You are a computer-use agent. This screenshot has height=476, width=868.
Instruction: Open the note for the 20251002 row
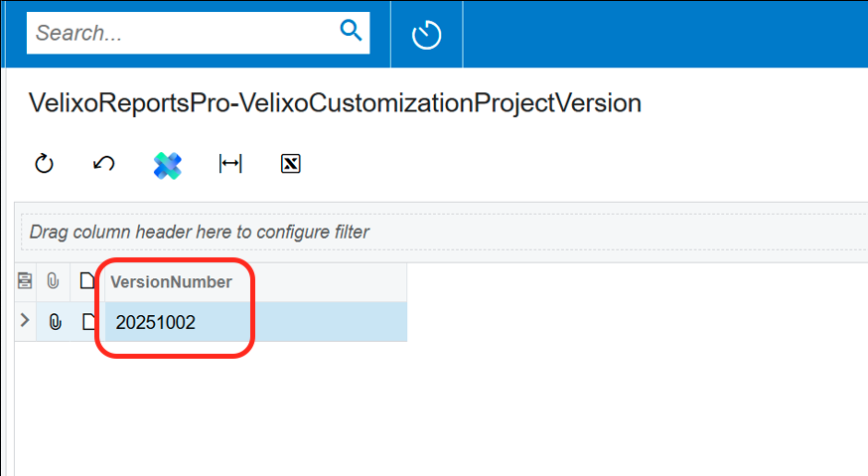(88, 321)
